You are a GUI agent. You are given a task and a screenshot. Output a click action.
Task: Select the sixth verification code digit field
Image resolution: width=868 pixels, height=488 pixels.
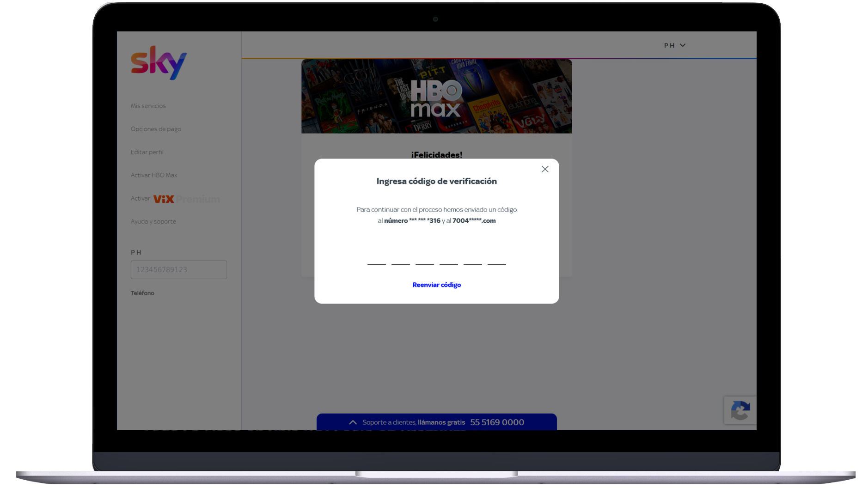click(x=496, y=257)
